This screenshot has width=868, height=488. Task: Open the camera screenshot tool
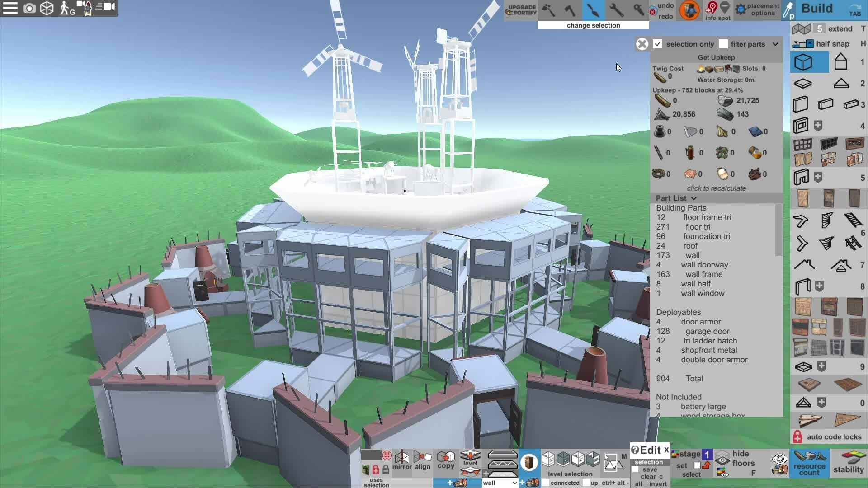coord(29,8)
